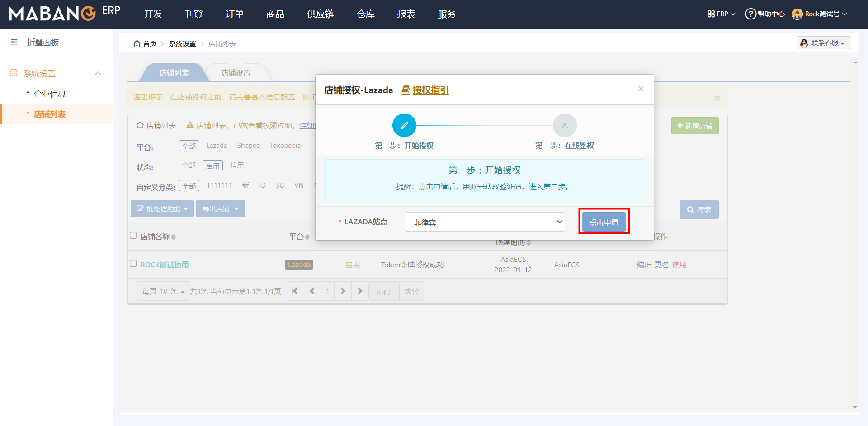This screenshot has height=426, width=868.
Task: Filter platform by Lazada
Action: click(x=217, y=146)
